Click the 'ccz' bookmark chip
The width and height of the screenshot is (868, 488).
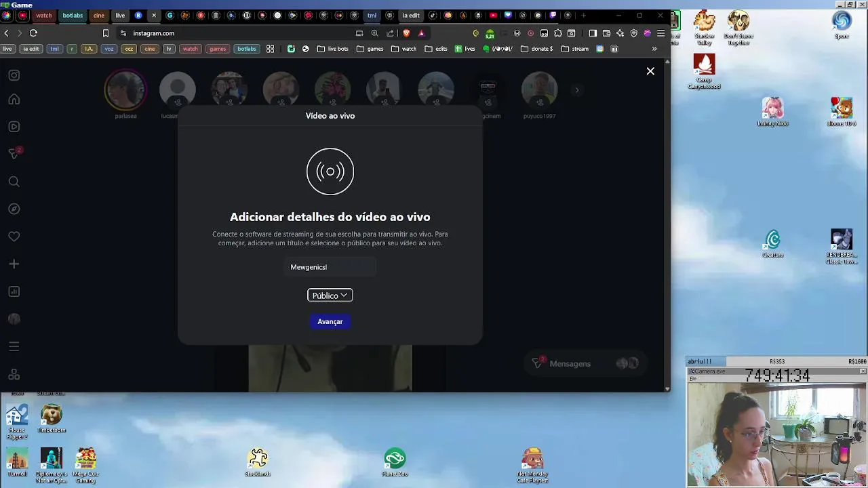coord(129,49)
